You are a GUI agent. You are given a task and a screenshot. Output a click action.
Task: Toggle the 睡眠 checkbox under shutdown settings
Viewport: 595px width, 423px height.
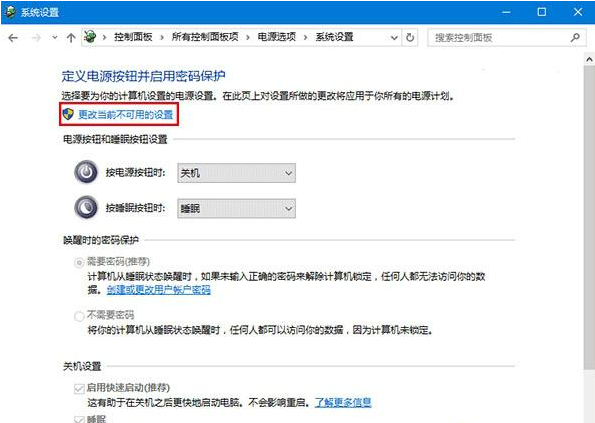pos(79,419)
